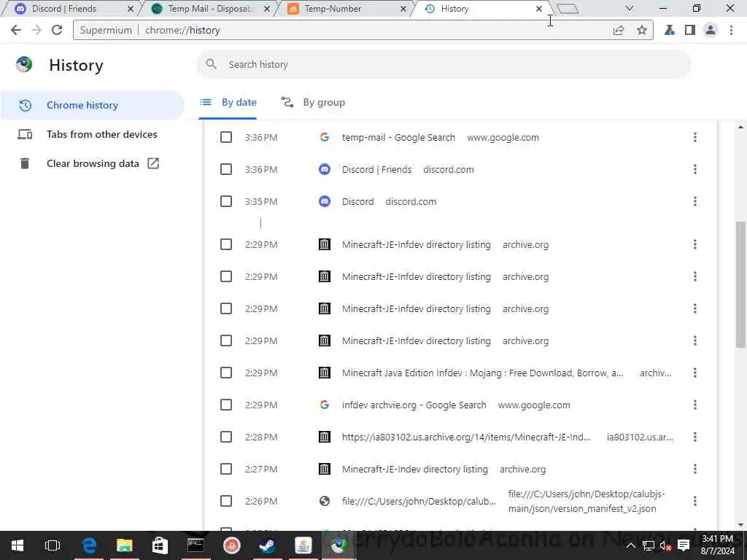
Task: Open Chrome history in sidebar
Action: [x=93, y=105]
